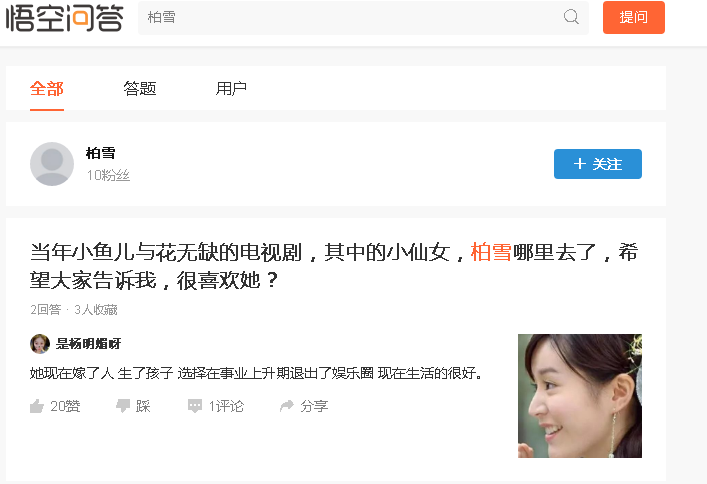The height and width of the screenshot is (484, 707).
Task: Open the answer text about 退出娱乐圈
Action: (x=257, y=373)
